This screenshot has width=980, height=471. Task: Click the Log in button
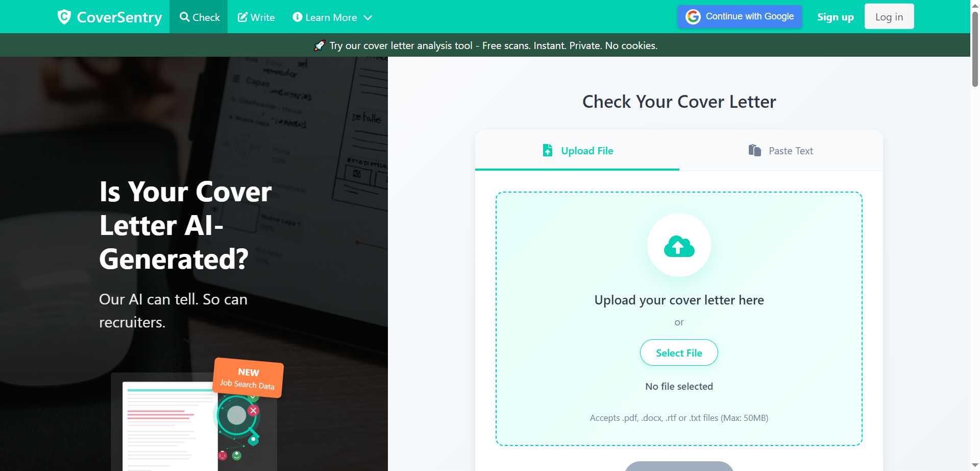[x=889, y=17]
